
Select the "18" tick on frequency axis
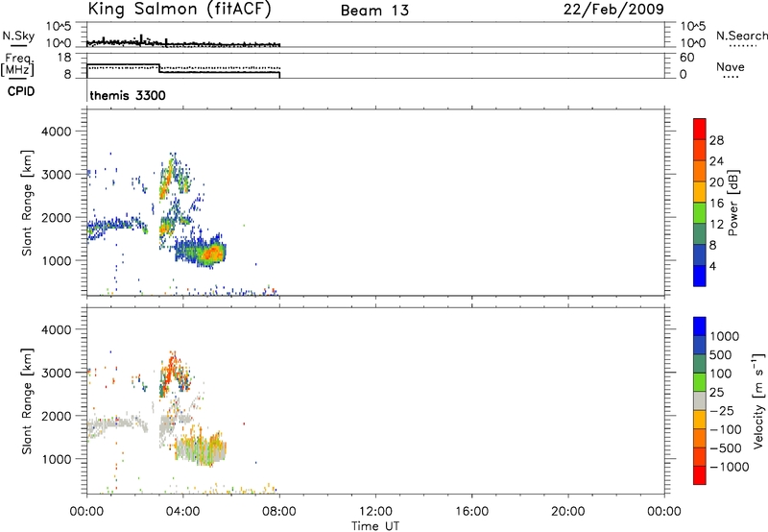64,58
